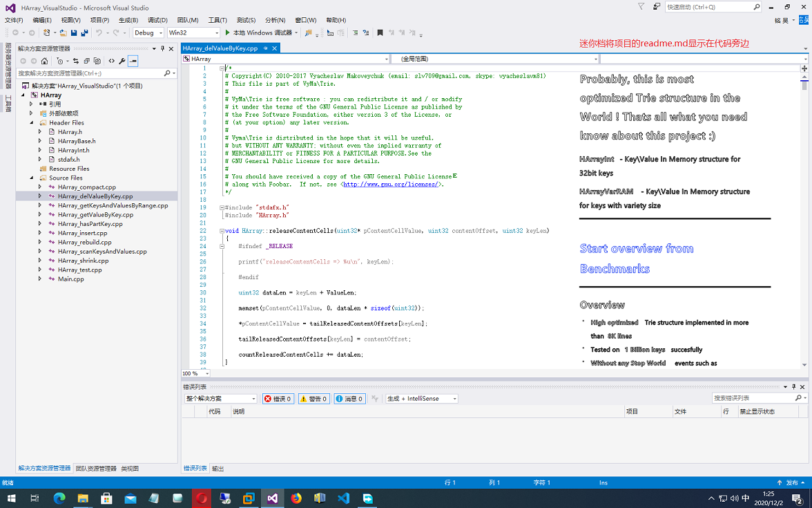
Task: Click the Bookmark icon in the toolbar
Action: click(380, 32)
